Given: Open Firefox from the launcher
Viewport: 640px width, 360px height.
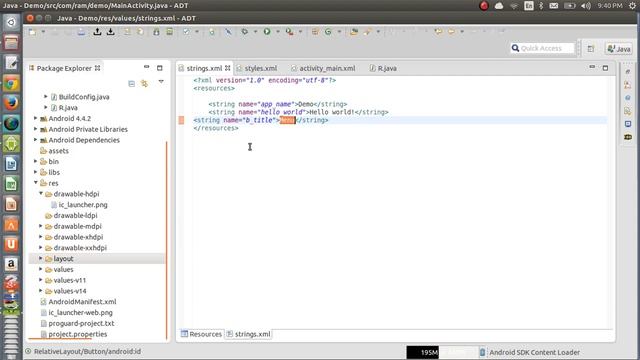Looking at the screenshot, I should click(x=11, y=103).
